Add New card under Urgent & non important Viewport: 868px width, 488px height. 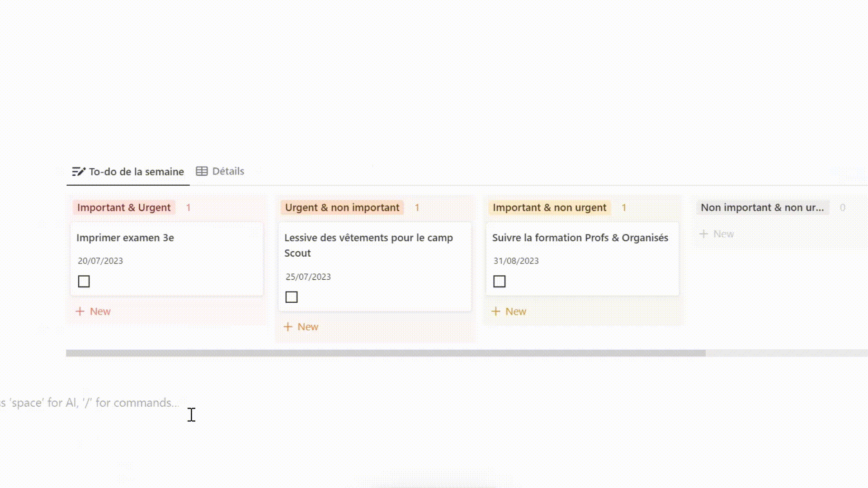click(301, 327)
